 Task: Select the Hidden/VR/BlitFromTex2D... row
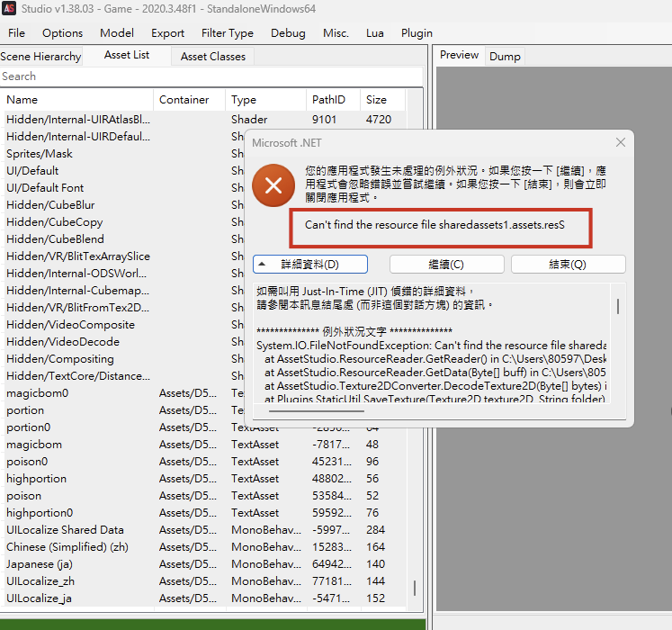tap(124, 308)
